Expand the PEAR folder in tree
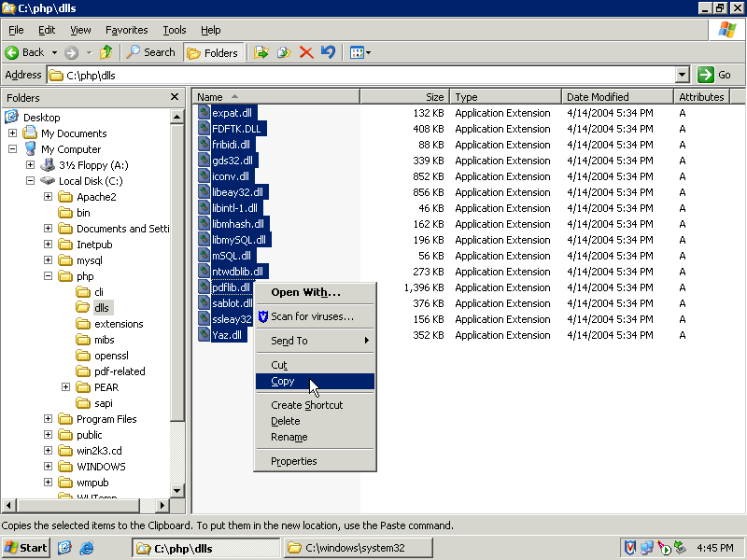747x560 pixels. point(66,387)
